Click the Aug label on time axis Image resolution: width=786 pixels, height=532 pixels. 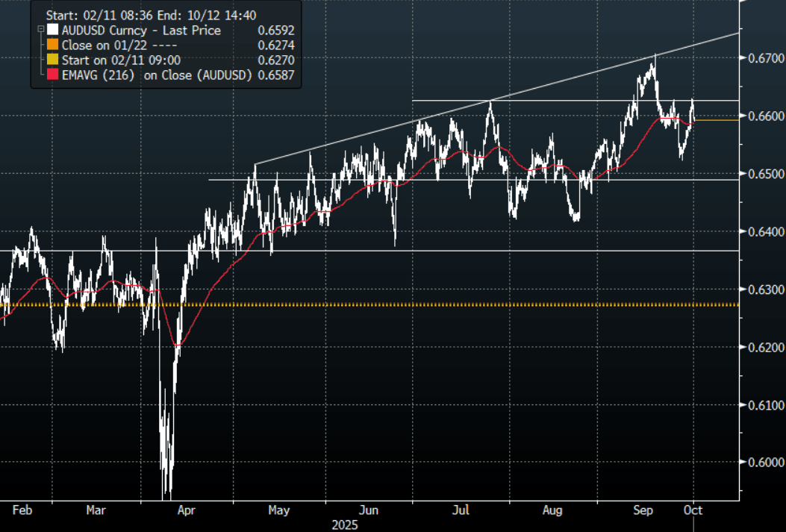552,511
